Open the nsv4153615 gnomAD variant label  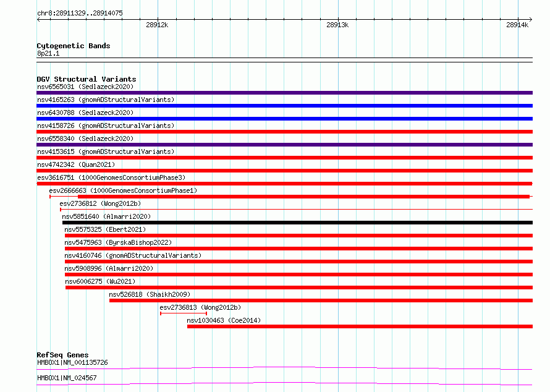point(106,151)
